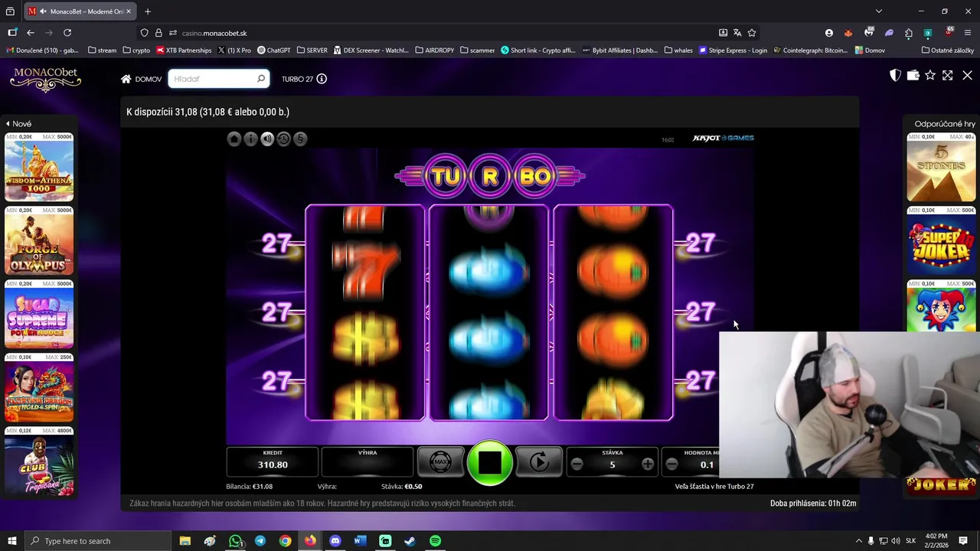The image size is (980, 551).
Task: Open Wisdom of Athena 1000 game thumbnail
Action: click(x=39, y=168)
